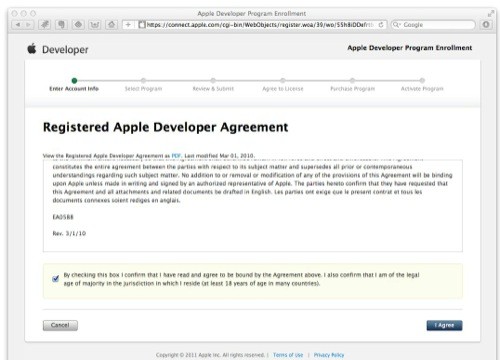Click the page icon in the address bar
The width and height of the screenshot is (500, 360).
pos(142,25)
